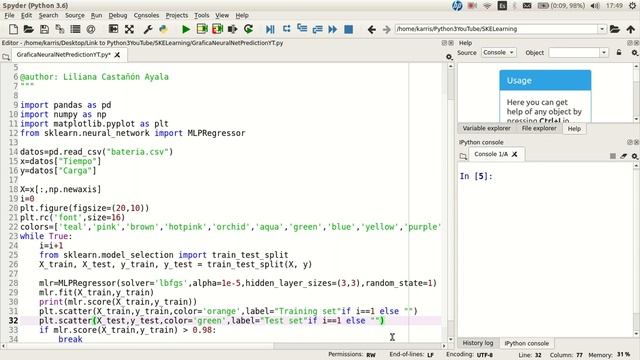Select GraficaNeuralNetPredictionYT.py editor tab

tap(63, 54)
